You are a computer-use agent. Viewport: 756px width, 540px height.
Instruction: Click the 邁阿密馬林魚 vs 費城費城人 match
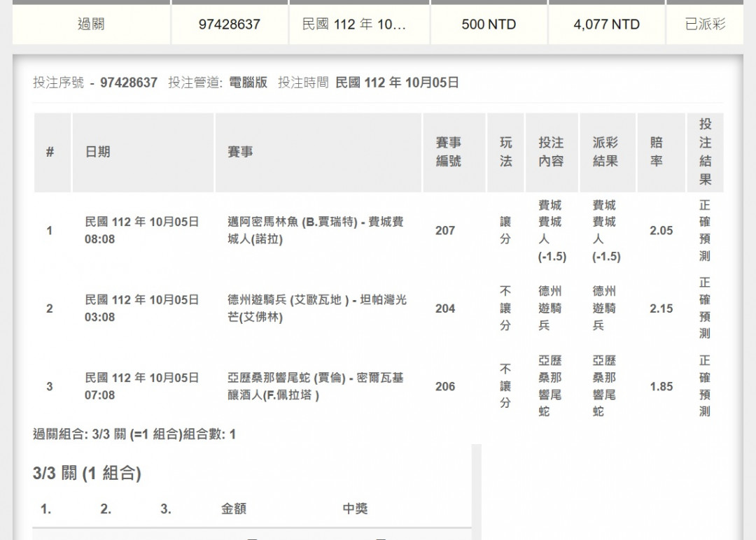[x=316, y=230]
